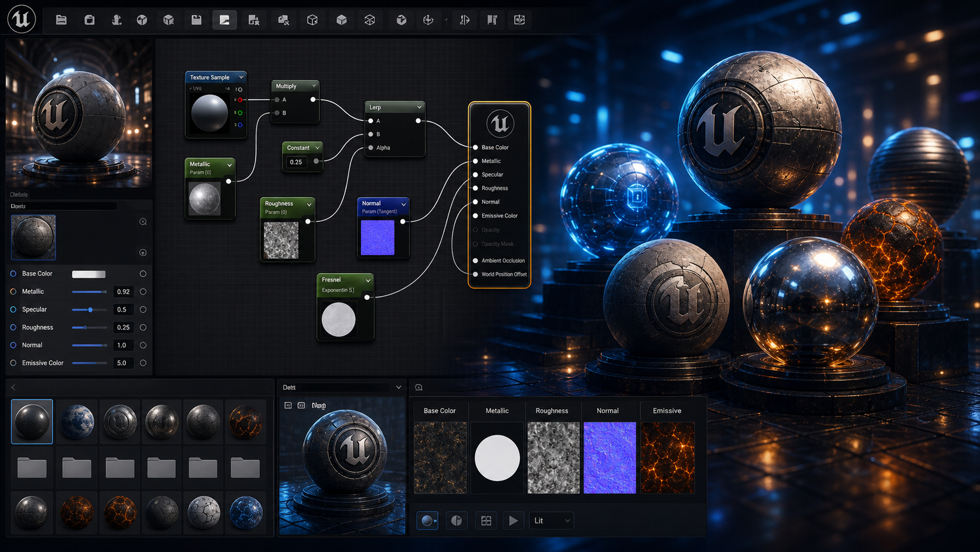Click the Metallic value field 0.92
The width and height of the screenshot is (980, 552).
(122, 292)
